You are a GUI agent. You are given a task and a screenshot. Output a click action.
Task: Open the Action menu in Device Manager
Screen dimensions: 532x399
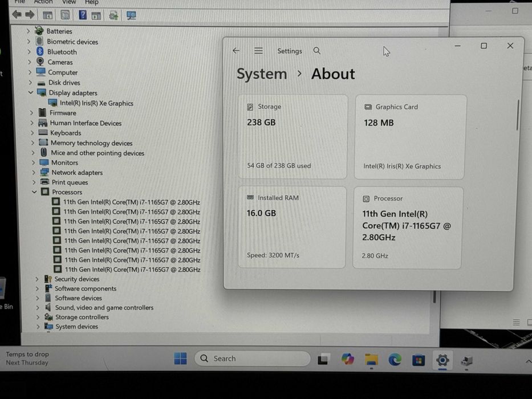pyautogui.click(x=43, y=2)
